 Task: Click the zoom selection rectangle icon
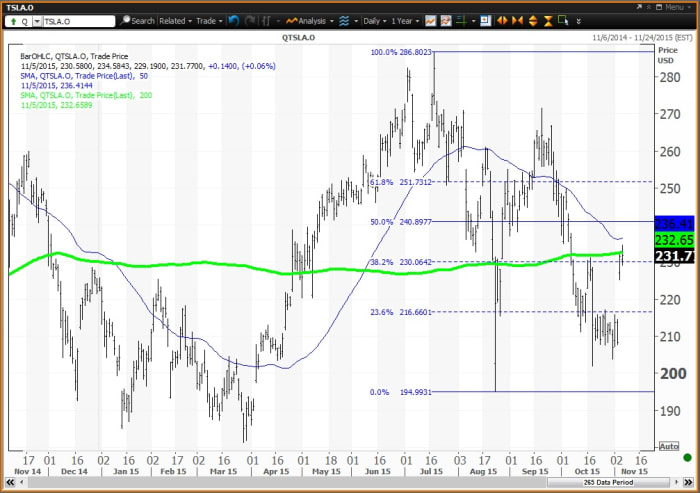coord(561,20)
